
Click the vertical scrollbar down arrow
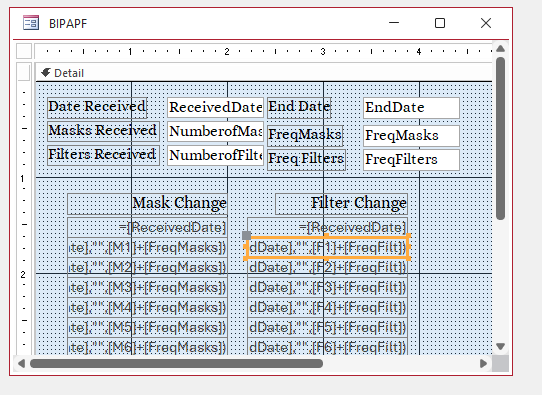coord(500,346)
